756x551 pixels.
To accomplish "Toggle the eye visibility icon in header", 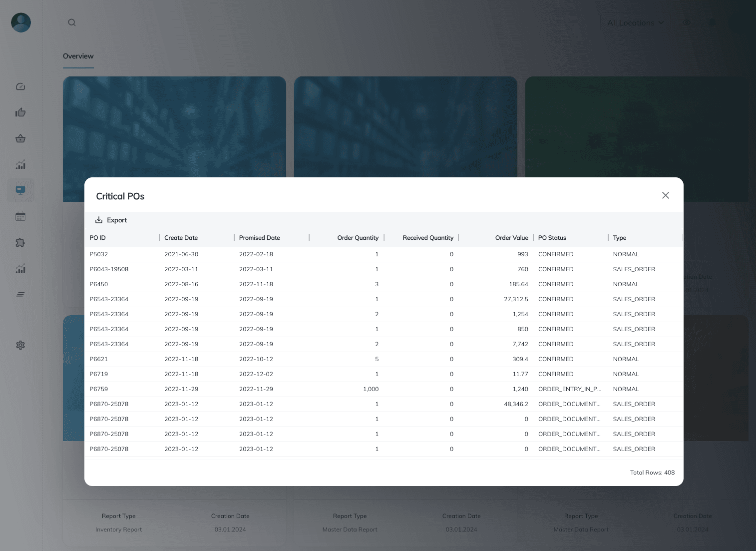I will (x=687, y=23).
